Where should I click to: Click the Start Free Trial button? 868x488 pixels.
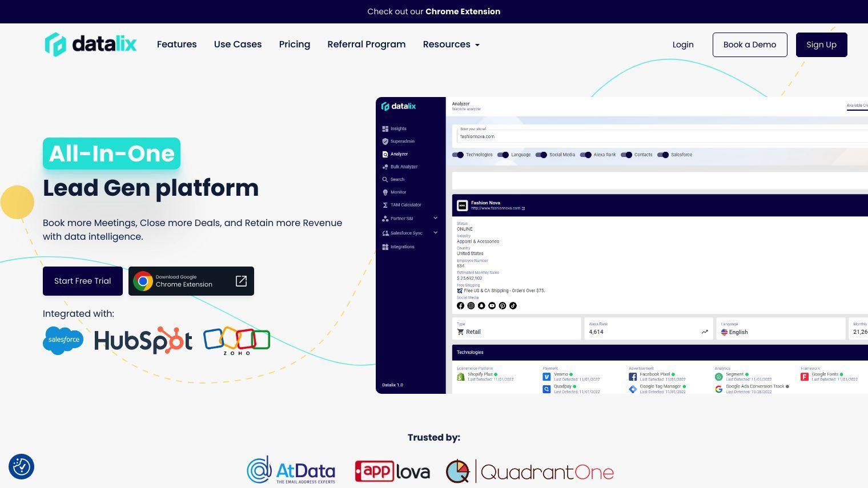(83, 281)
